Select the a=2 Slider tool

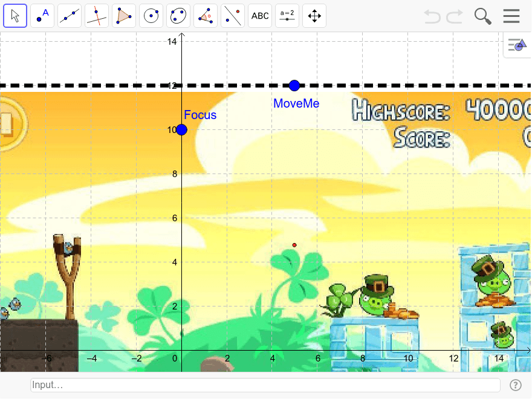point(287,16)
